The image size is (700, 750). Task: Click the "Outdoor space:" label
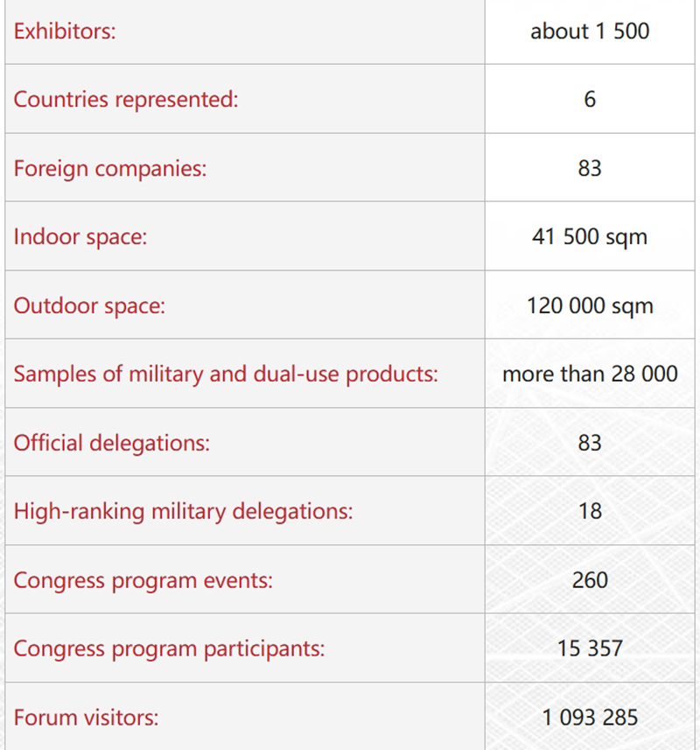click(x=89, y=305)
